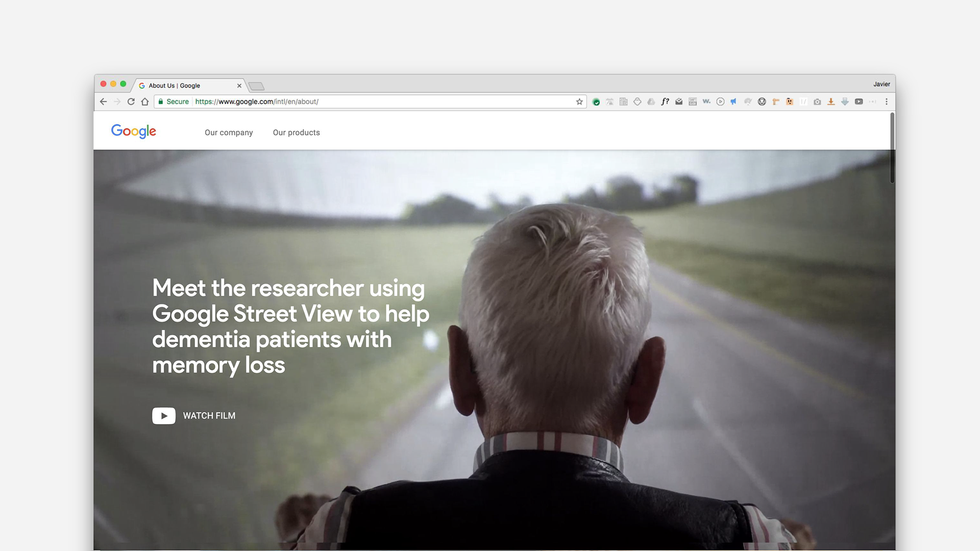980x551 pixels.
Task: Click the camera screenshot extension icon
Action: 817,102
